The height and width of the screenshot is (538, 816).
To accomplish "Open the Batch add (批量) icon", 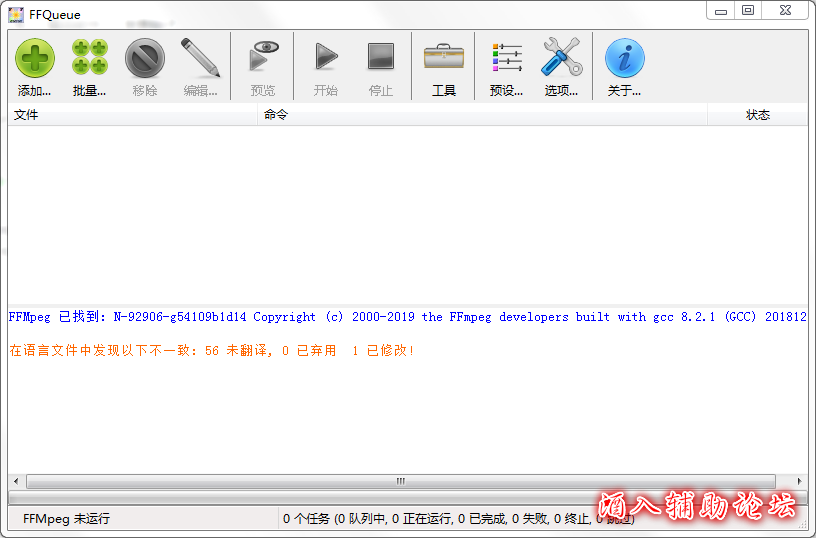I will coord(89,58).
